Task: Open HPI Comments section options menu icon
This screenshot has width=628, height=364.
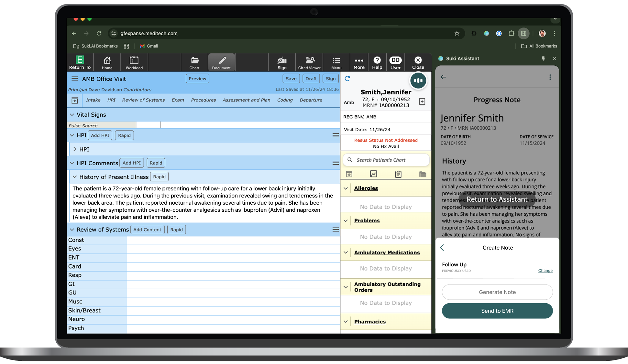Action: click(x=336, y=163)
